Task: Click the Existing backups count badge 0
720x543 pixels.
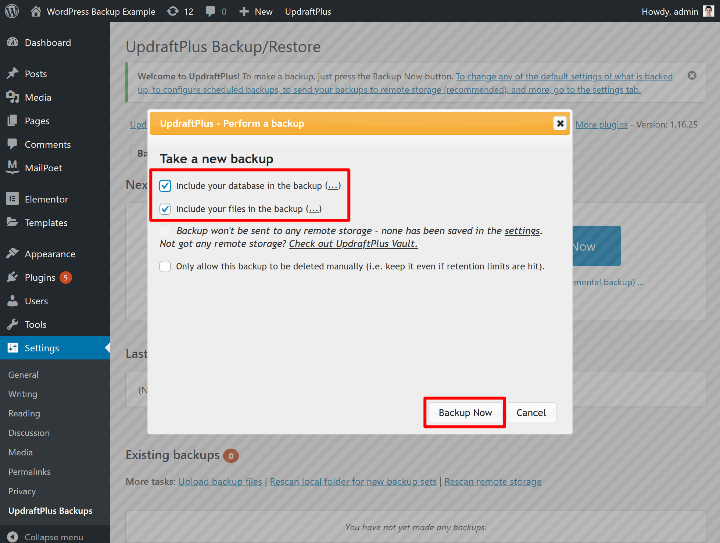Action: coord(231,456)
